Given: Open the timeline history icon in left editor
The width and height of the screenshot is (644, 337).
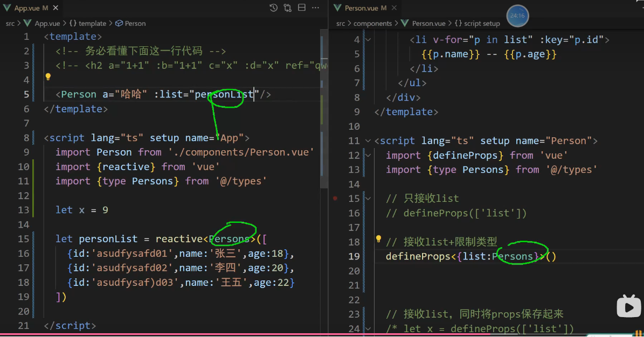Looking at the screenshot, I should click(x=274, y=8).
